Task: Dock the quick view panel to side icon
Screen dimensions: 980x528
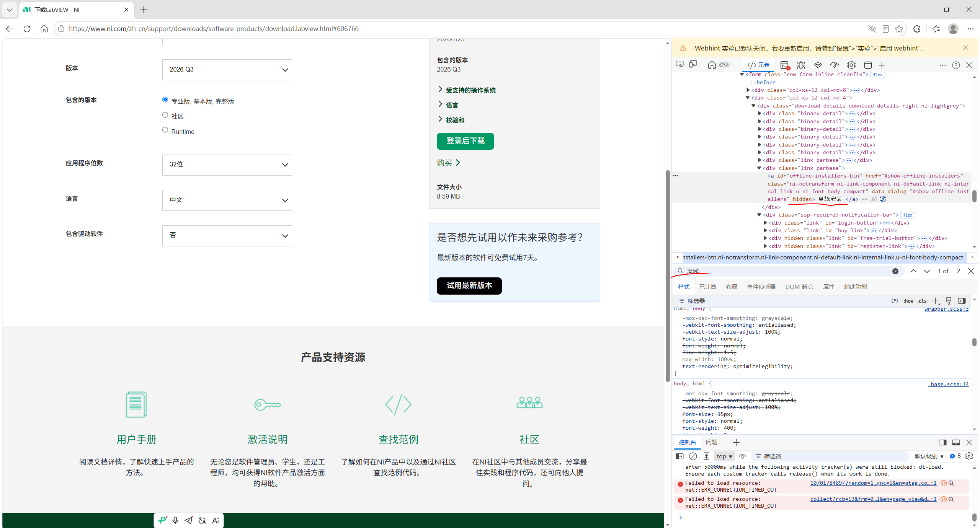Action: pos(942,442)
